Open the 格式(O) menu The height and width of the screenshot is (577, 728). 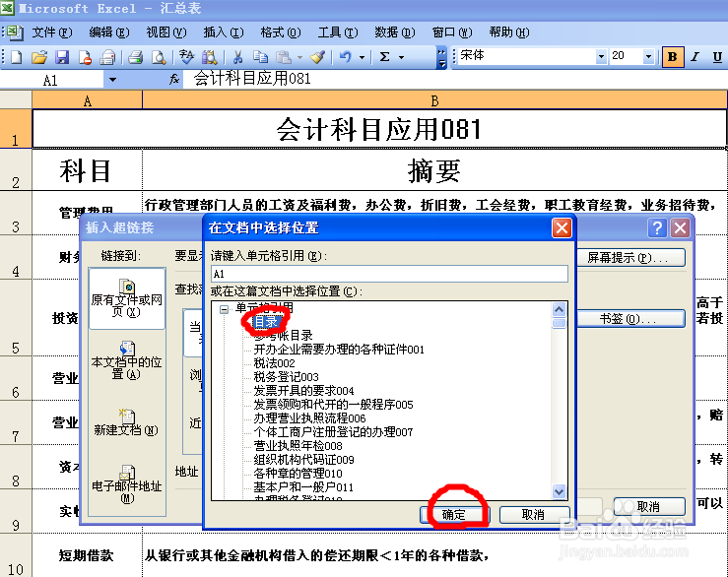(281, 32)
